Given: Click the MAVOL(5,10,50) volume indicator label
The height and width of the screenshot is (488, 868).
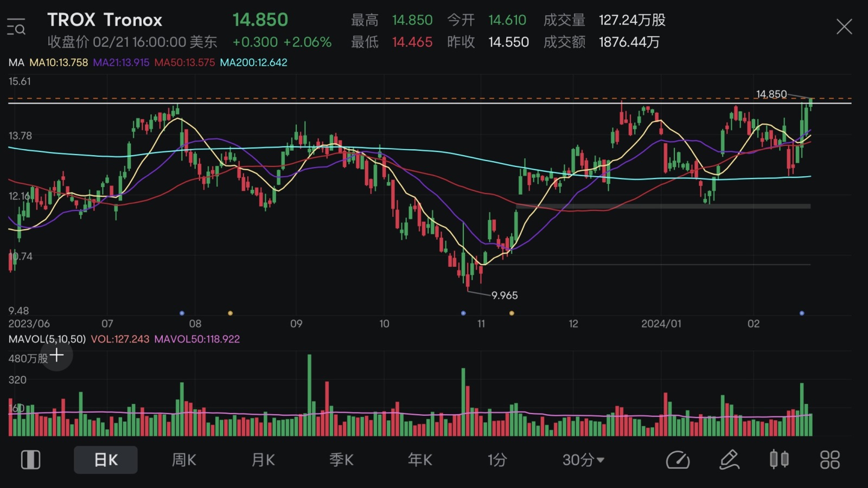Looking at the screenshot, I should pyautogui.click(x=47, y=339).
